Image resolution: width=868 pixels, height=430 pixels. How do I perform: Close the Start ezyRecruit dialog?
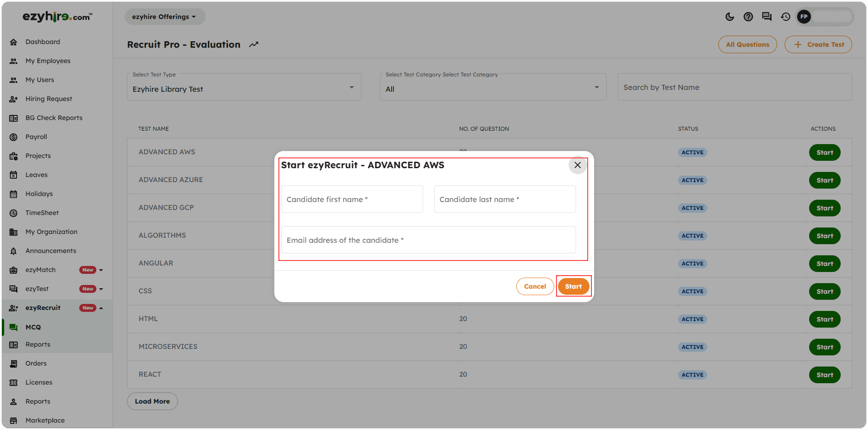(577, 165)
